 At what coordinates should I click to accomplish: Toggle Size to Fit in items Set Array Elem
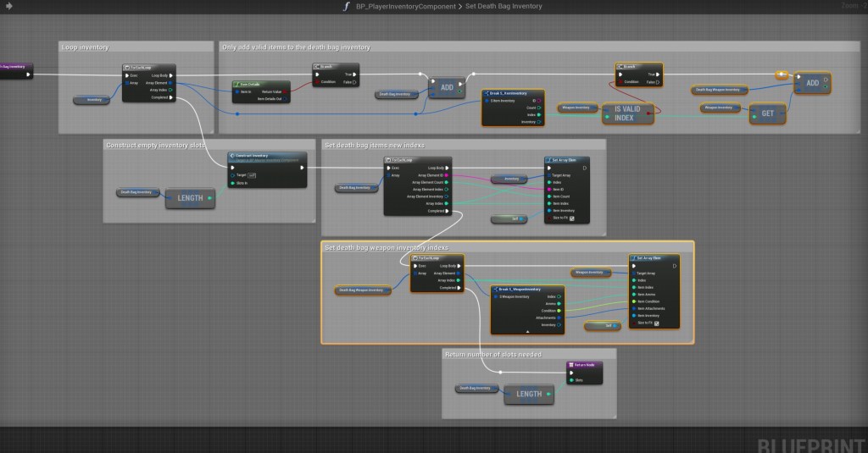coord(573,218)
